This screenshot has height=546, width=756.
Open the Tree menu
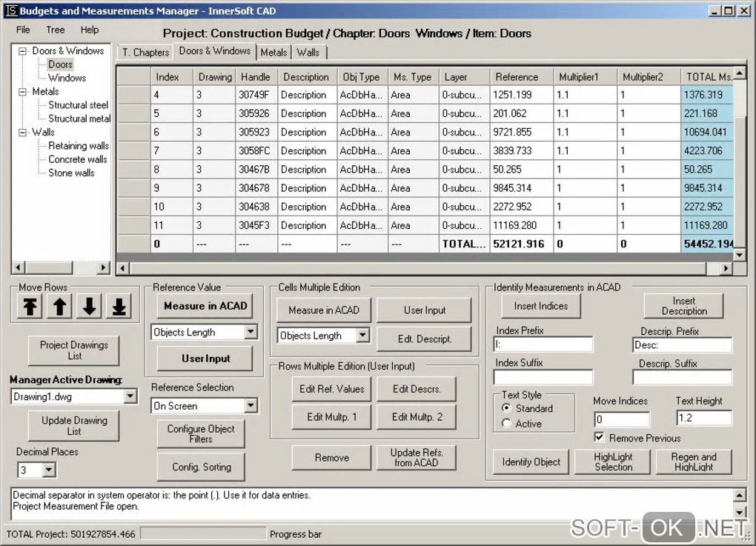pyautogui.click(x=56, y=30)
